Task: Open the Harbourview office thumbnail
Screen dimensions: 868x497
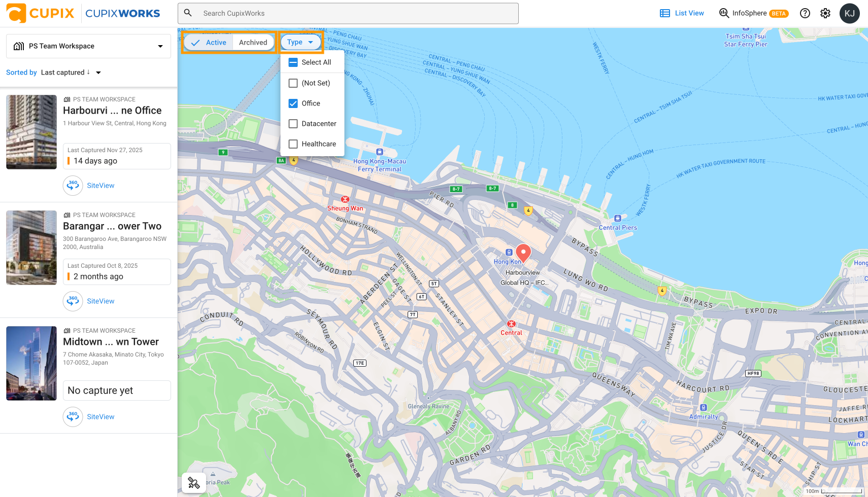Action: tap(31, 132)
